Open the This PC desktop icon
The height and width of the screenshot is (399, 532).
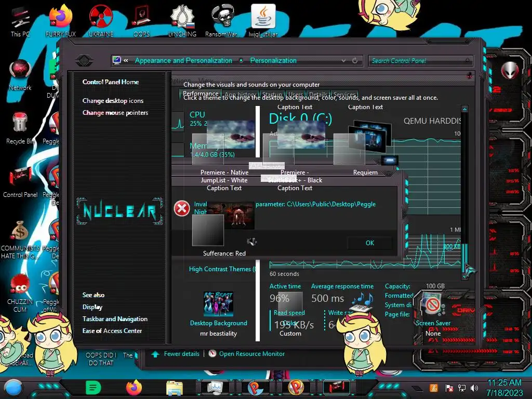point(20,21)
